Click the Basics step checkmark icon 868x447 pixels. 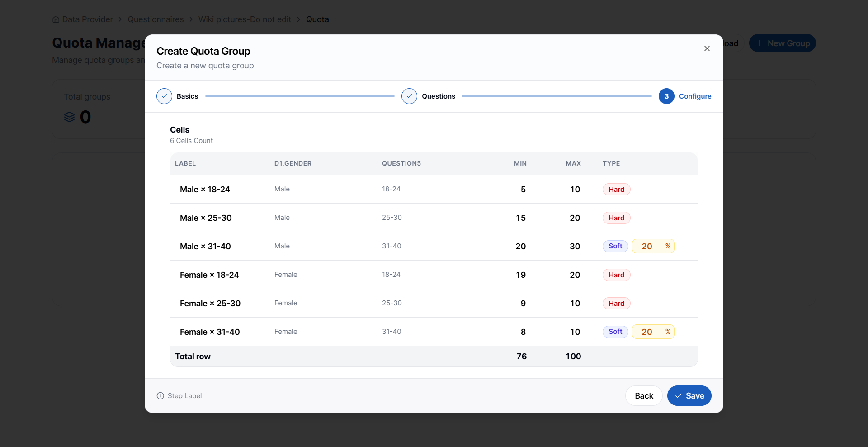pyautogui.click(x=164, y=96)
